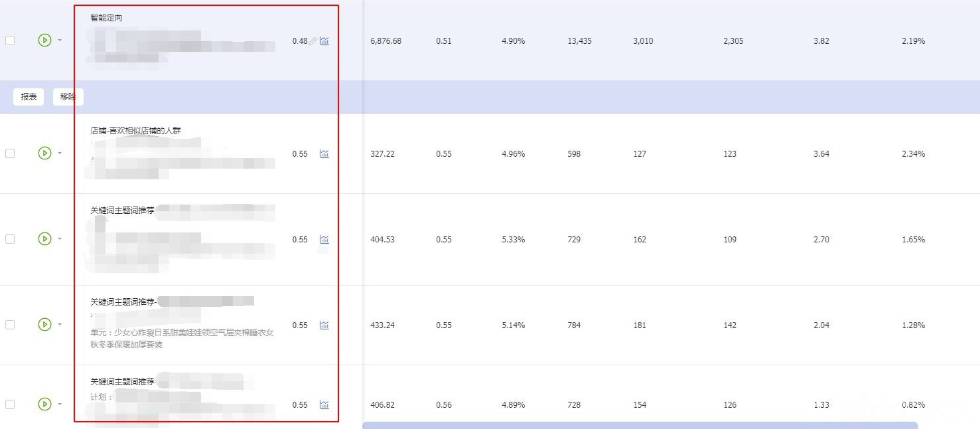980x429 pixels.
Task: Click the 报表 button
Action: point(29,97)
